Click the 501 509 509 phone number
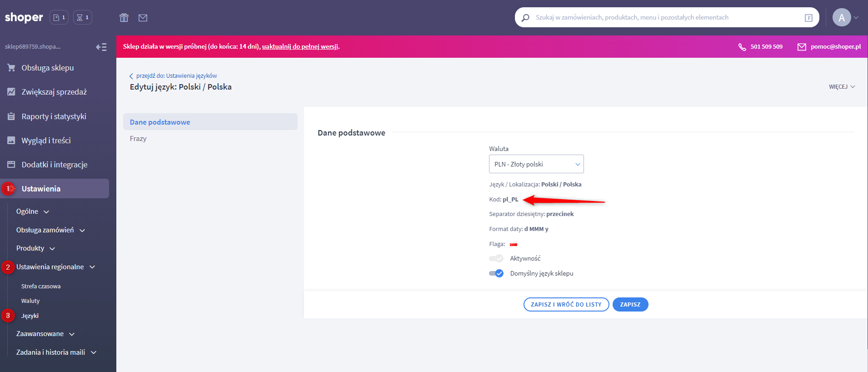Image resolution: width=868 pixels, height=372 pixels. (767, 47)
